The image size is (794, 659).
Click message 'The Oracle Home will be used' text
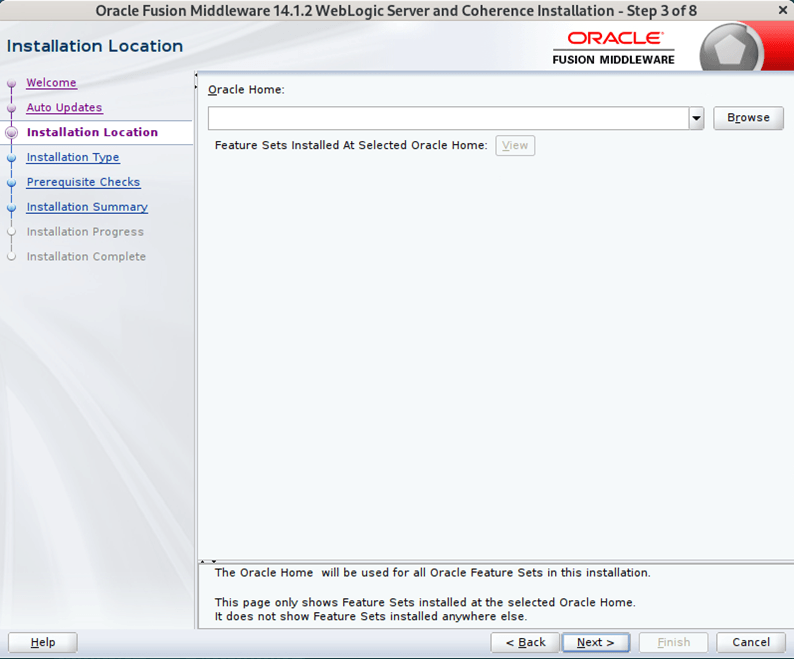coord(432,573)
